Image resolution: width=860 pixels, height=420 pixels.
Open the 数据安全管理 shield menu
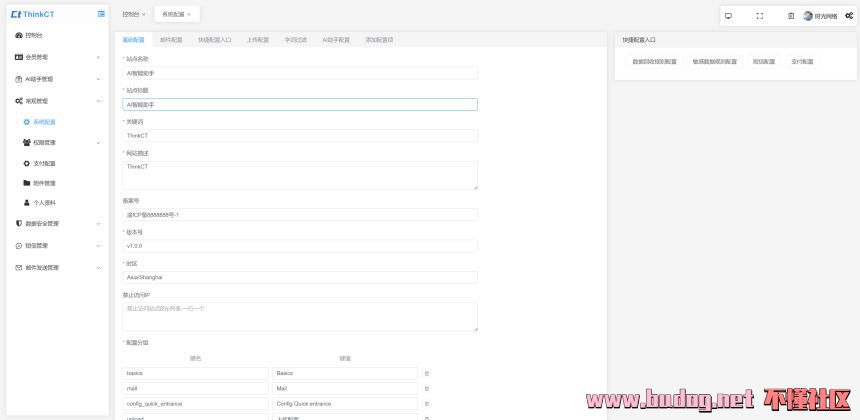[x=58, y=224]
